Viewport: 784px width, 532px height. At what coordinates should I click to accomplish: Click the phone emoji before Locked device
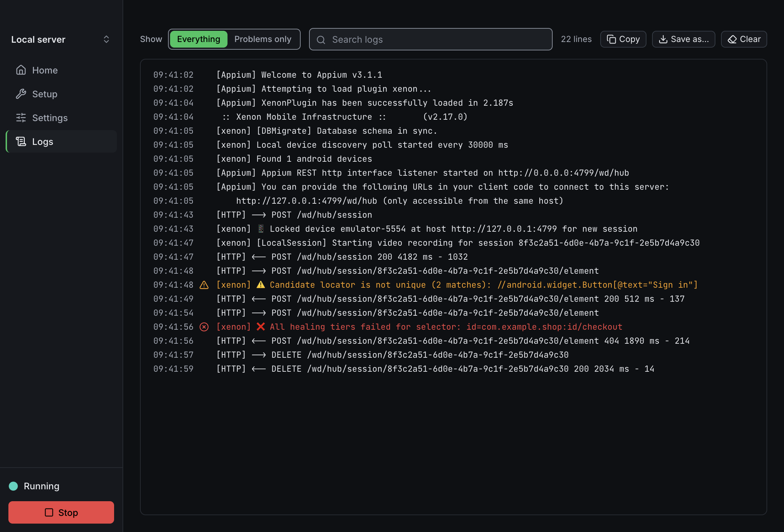click(x=260, y=229)
